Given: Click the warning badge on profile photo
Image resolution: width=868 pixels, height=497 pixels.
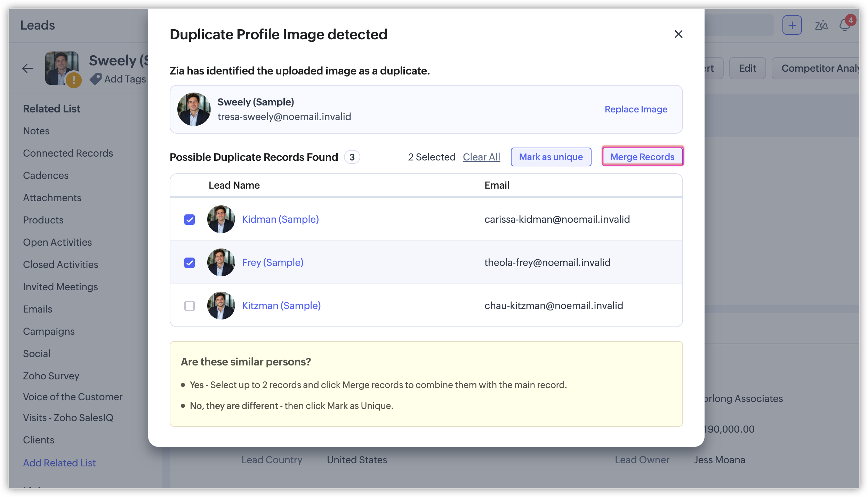Looking at the screenshot, I should coord(74,80).
